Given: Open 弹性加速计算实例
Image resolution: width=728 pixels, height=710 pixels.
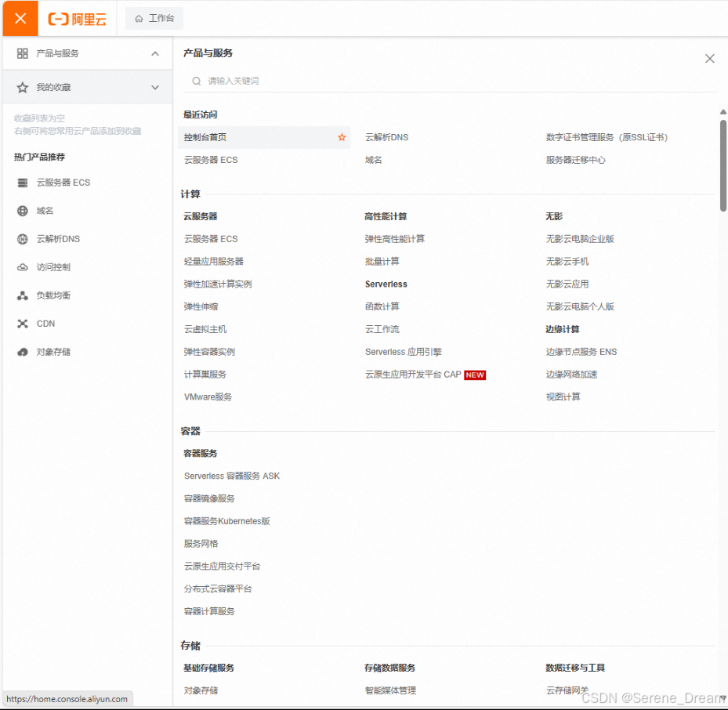Looking at the screenshot, I should (x=218, y=284).
